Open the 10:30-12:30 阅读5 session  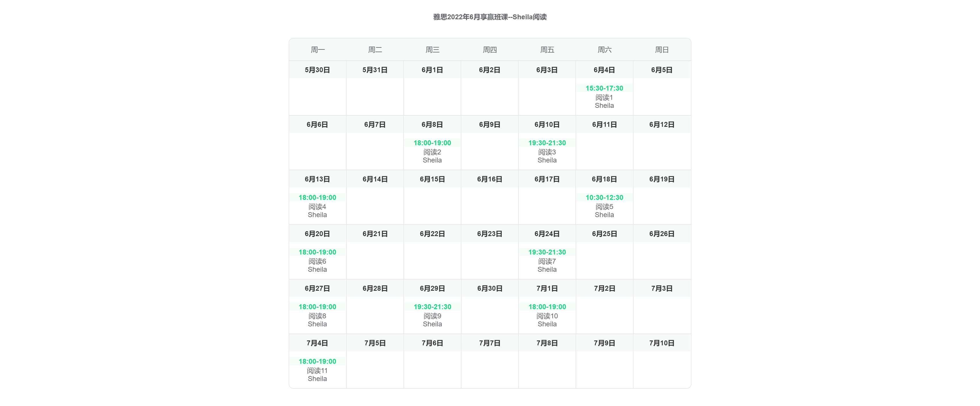point(604,206)
